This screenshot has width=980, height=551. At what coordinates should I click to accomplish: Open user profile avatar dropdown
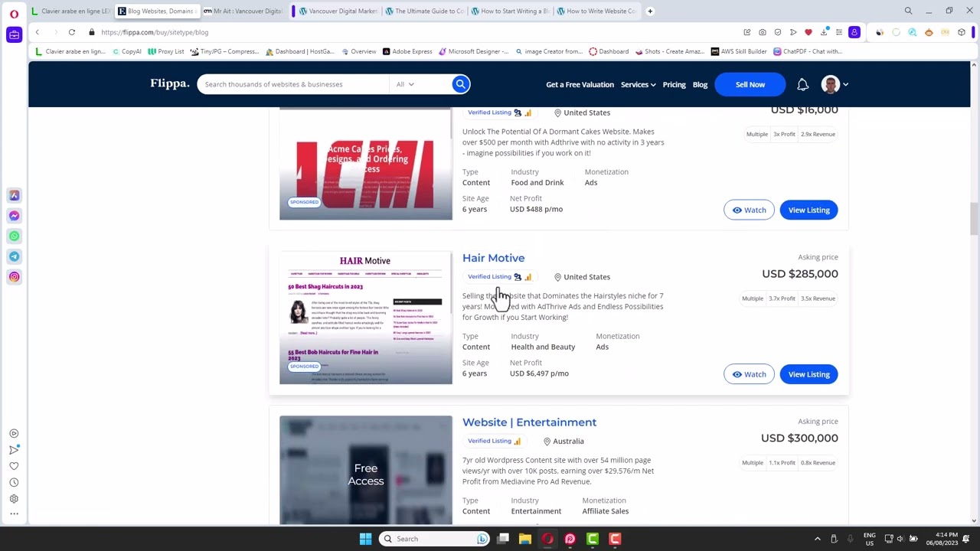click(x=835, y=84)
